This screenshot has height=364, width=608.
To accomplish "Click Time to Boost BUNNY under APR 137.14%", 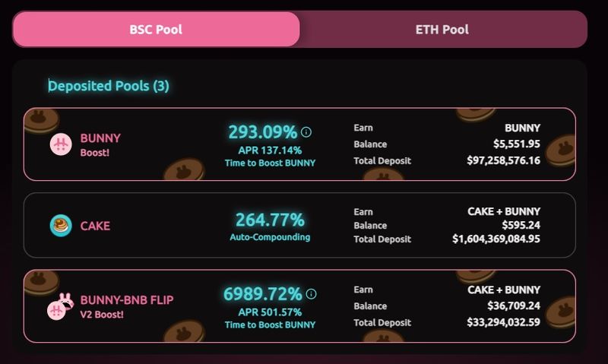I will point(270,163).
